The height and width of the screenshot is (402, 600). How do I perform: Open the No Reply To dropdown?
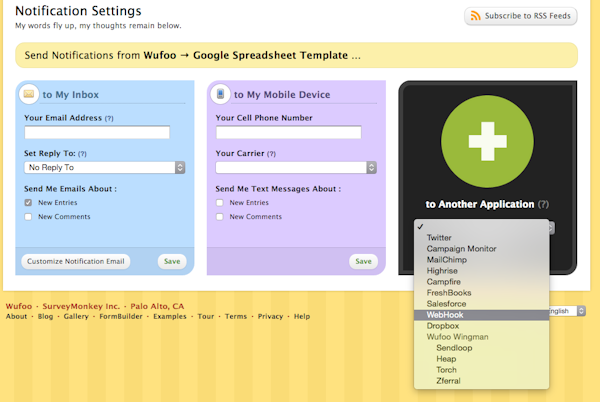click(104, 168)
